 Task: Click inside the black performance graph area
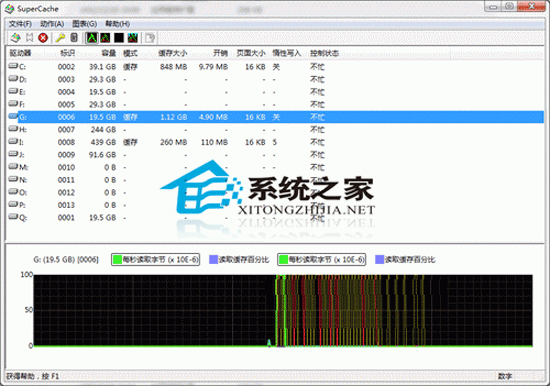283,311
